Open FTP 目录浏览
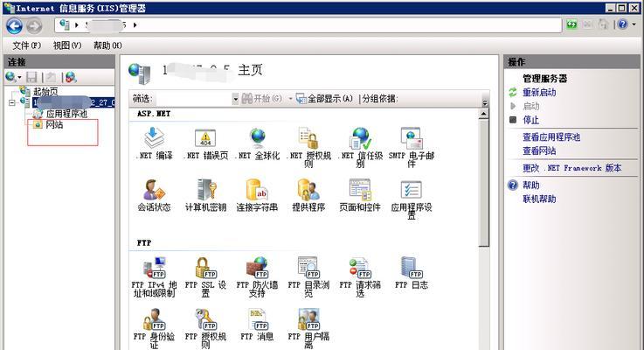This screenshot has width=644, height=350. tap(308, 276)
